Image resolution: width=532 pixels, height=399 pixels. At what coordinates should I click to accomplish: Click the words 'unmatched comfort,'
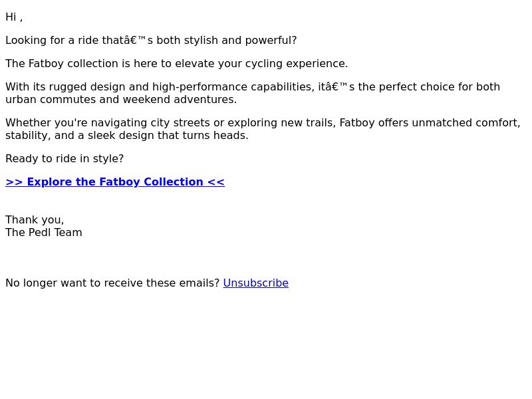(466, 123)
